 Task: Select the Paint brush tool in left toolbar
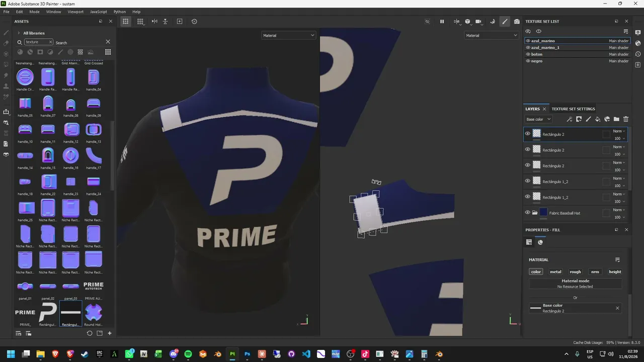(6, 33)
